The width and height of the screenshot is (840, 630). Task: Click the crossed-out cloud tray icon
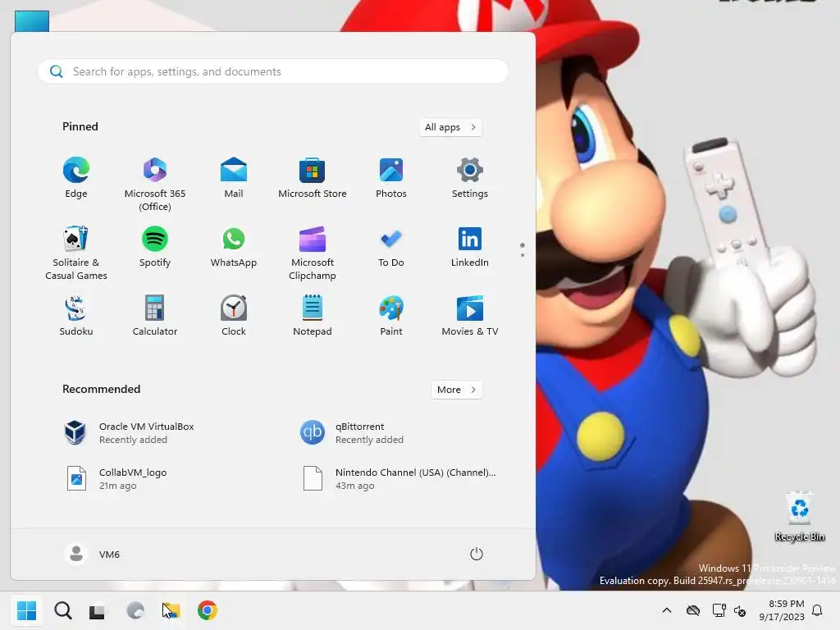click(x=693, y=610)
